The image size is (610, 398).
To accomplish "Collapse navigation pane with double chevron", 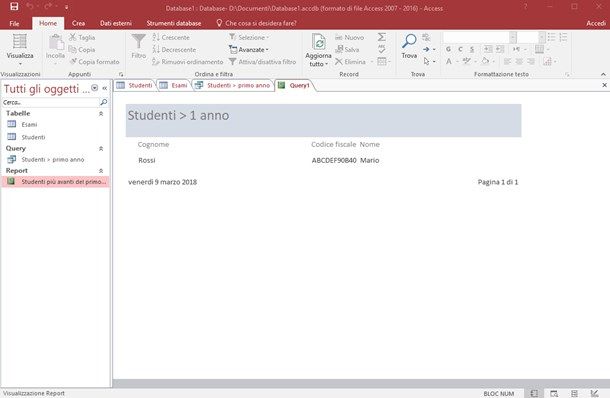I will pyautogui.click(x=105, y=88).
